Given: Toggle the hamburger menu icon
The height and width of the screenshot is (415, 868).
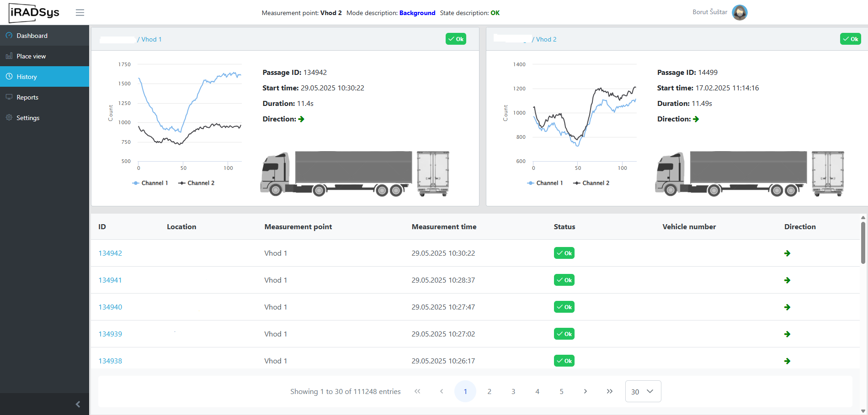Looking at the screenshot, I should point(80,12).
